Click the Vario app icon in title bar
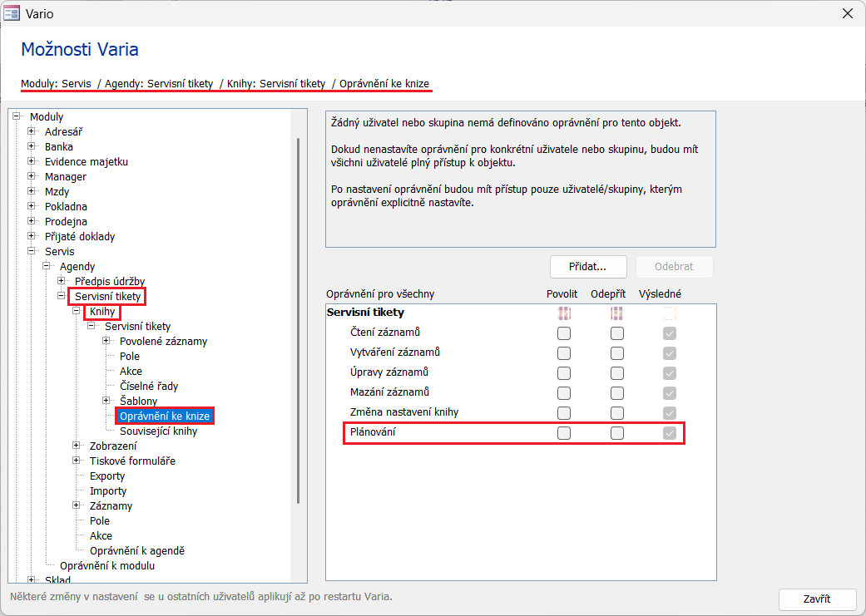866x616 pixels. pos(12,13)
